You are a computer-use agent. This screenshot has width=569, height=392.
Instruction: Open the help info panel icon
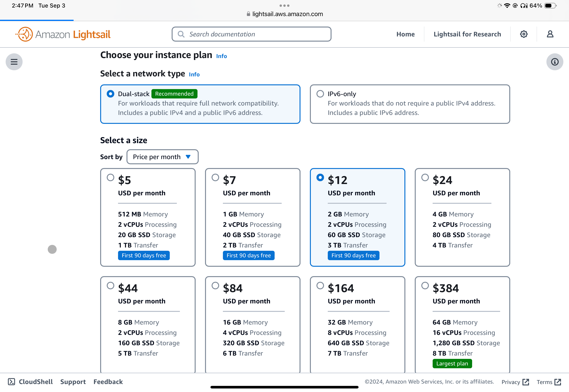554,62
